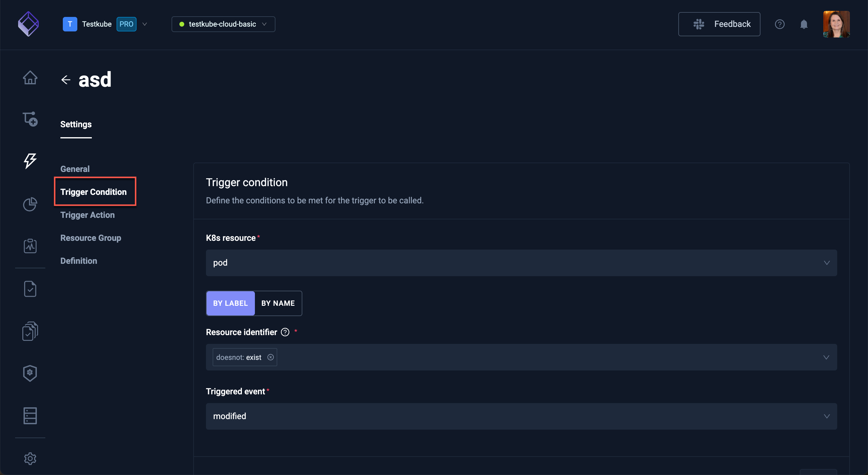The width and height of the screenshot is (868, 475).
Task: Open the Definition settings section
Action: point(79,260)
